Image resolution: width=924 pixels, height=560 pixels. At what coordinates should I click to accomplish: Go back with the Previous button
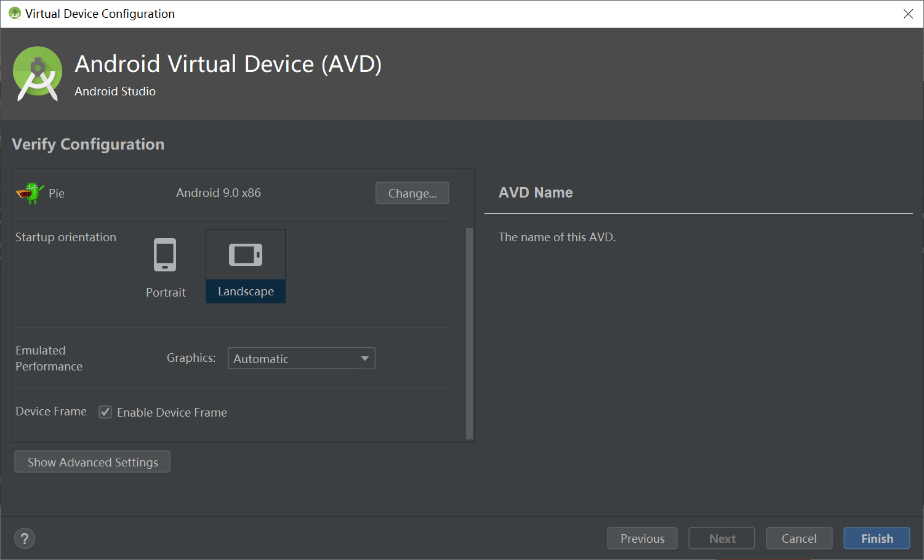[642, 538]
